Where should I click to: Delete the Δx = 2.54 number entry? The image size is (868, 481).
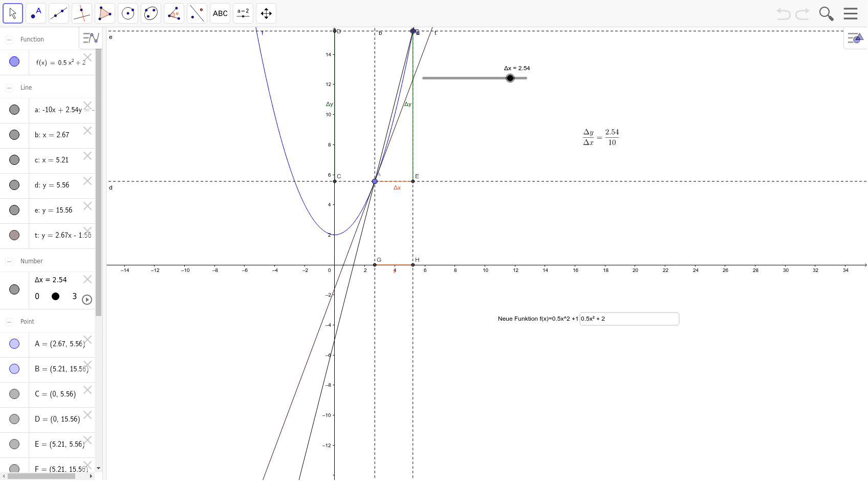88,279
